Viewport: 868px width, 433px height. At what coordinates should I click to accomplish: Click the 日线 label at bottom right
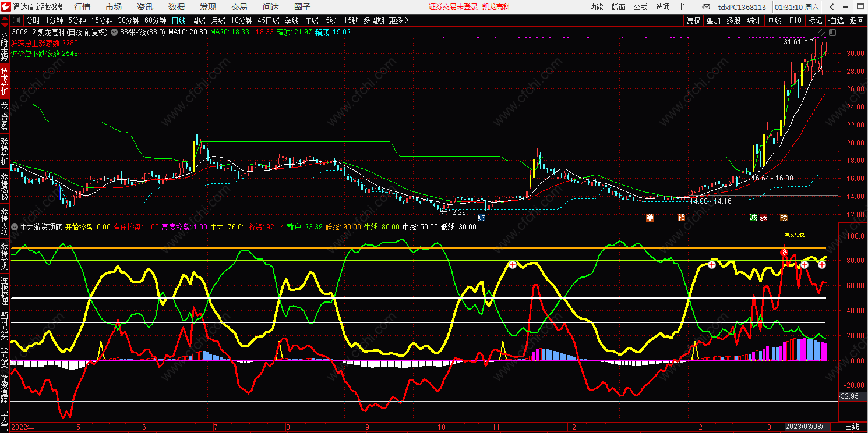(x=852, y=427)
